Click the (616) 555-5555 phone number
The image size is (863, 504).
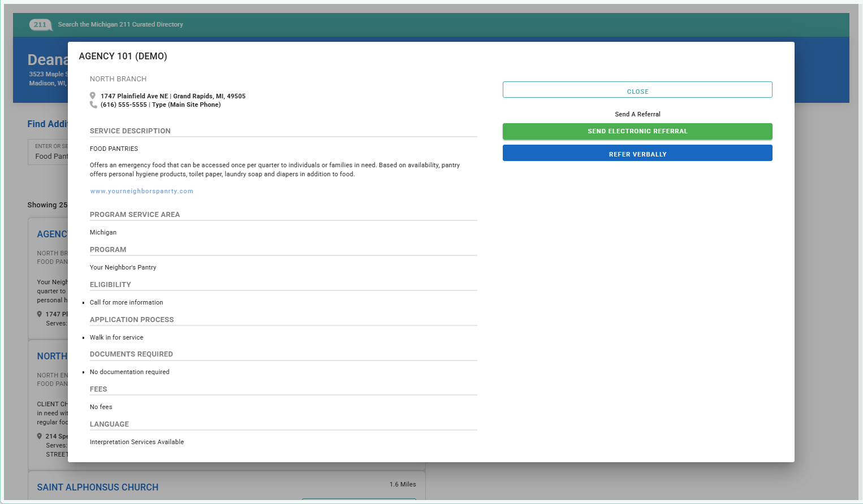point(123,105)
